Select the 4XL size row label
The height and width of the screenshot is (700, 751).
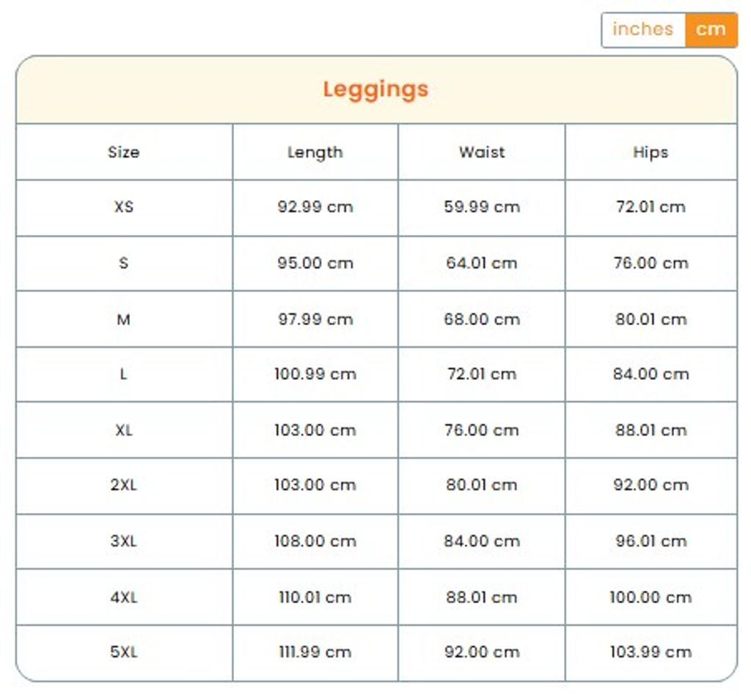pos(124,597)
